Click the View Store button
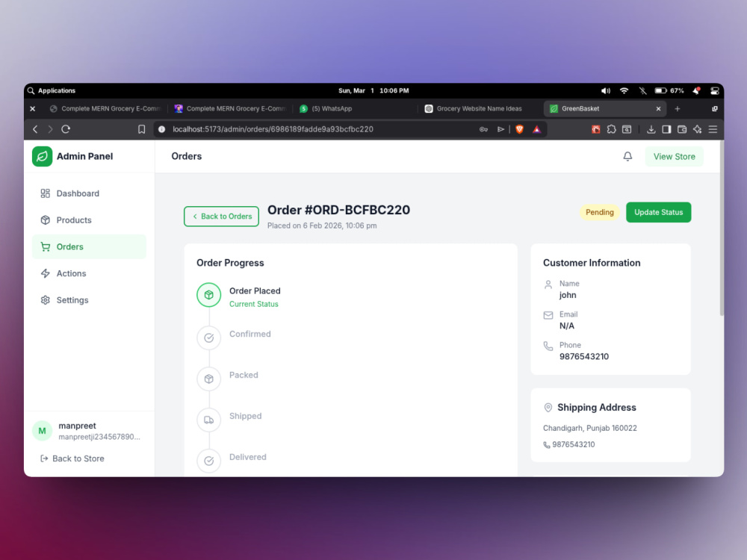 click(674, 157)
